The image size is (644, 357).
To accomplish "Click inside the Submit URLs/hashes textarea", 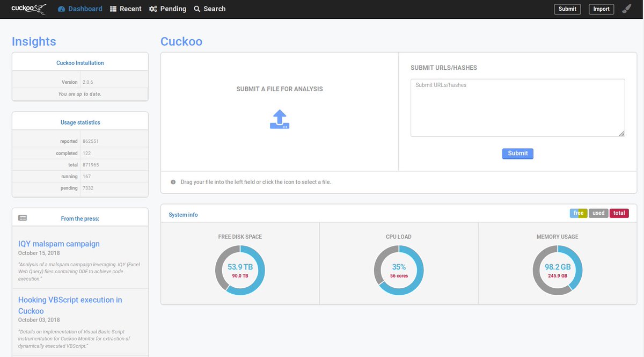I will pyautogui.click(x=518, y=108).
